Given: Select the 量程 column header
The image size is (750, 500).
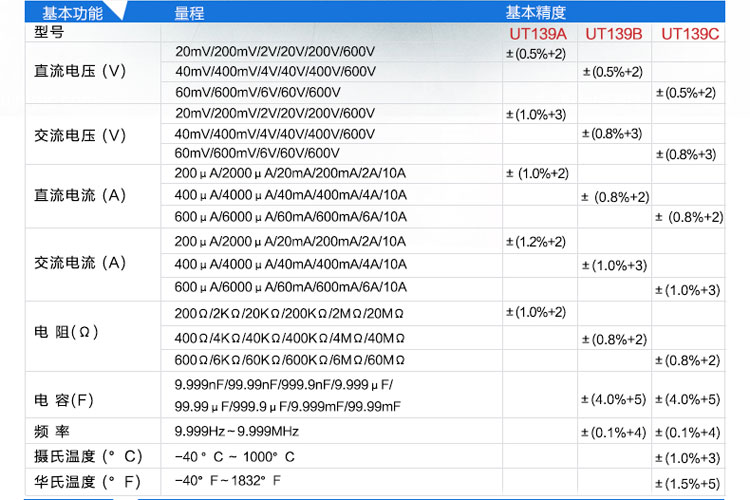Looking at the screenshot, I should [x=189, y=13].
